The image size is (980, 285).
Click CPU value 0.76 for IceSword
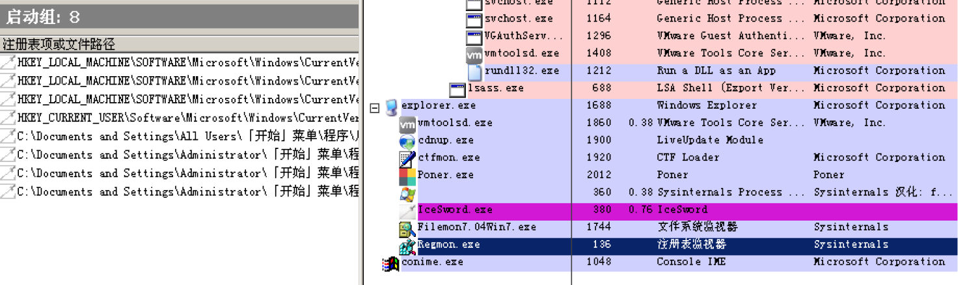click(x=640, y=210)
